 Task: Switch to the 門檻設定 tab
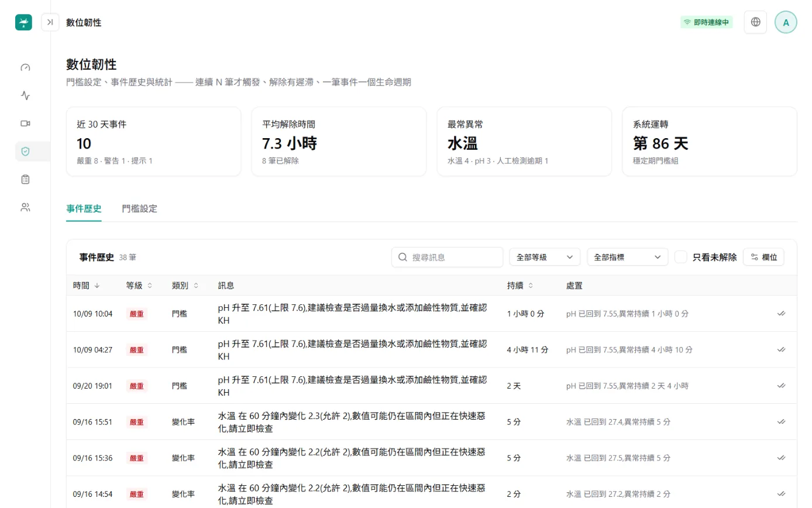140,208
